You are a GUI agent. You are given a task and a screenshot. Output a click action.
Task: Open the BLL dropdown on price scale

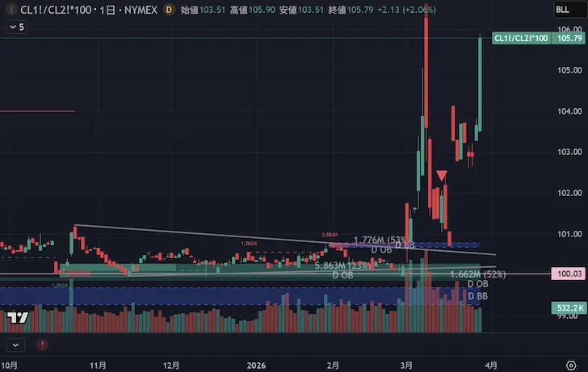(x=562, y=10)
